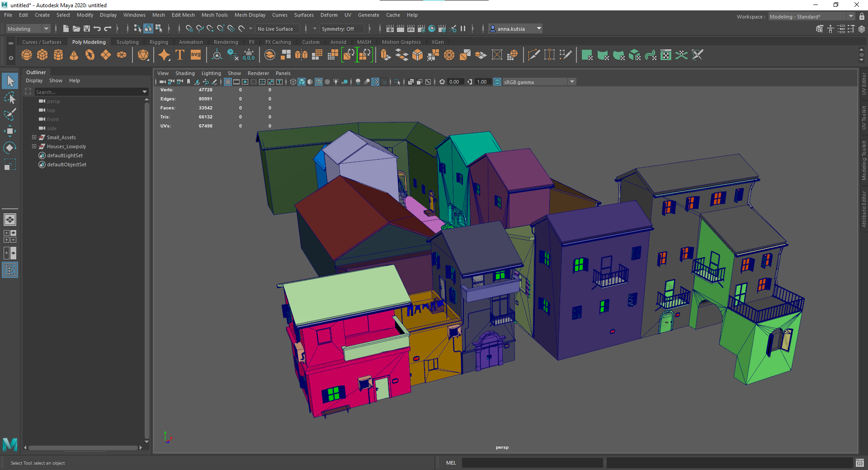The width and height of the screenshot is (868, 470).
Task: Click the MEL command language button
Action: 451,463
